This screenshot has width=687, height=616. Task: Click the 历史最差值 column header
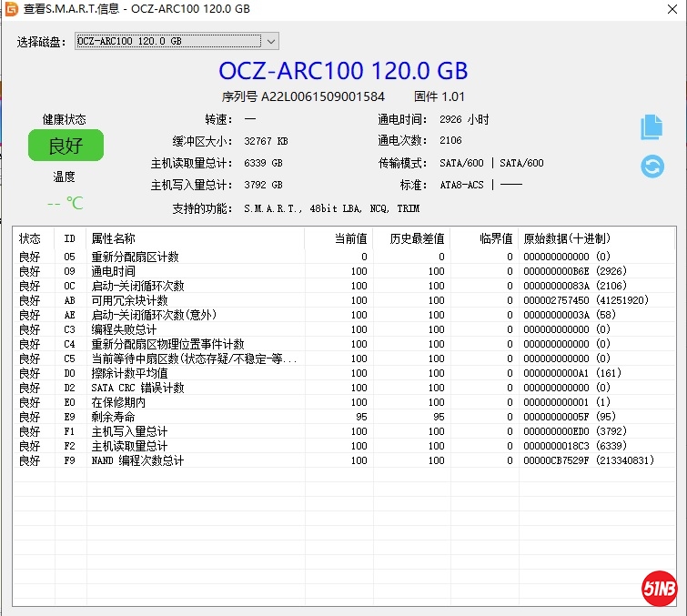coord(417,238)
